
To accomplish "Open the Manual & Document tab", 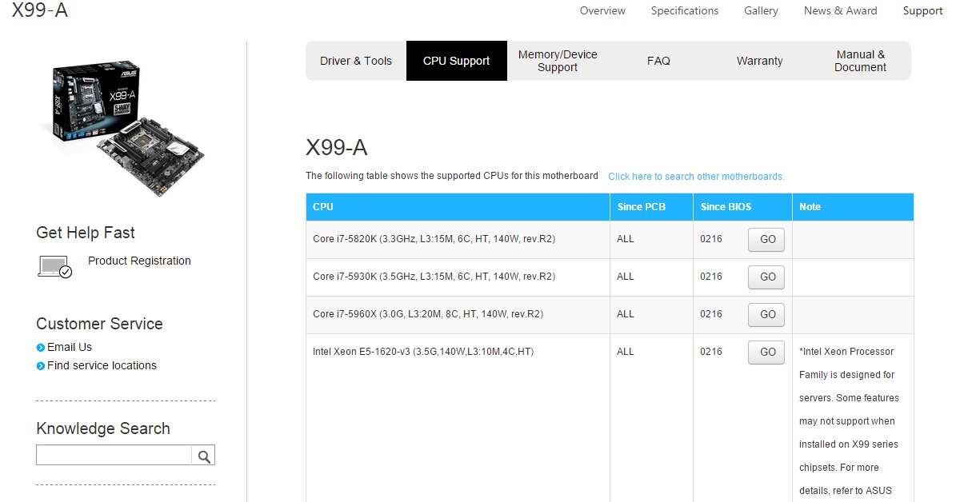I will pyautogui.click(x=861, y=61).
